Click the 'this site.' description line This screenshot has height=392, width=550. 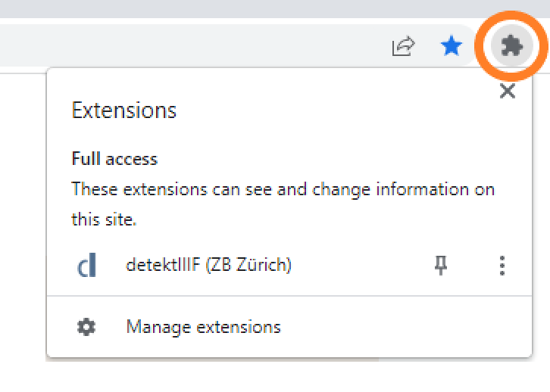(104, 219)
